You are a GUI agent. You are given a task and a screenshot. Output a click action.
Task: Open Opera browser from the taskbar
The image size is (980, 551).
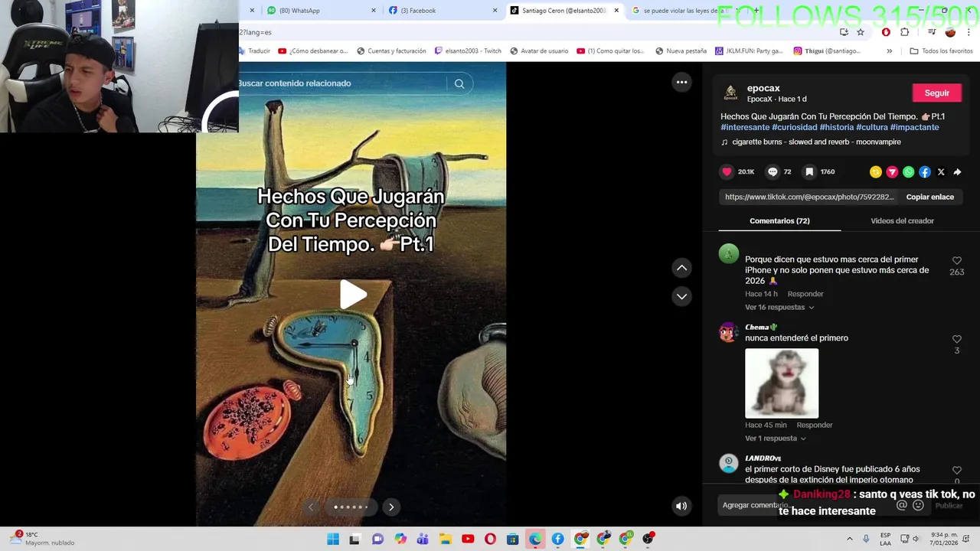[490, 539]
